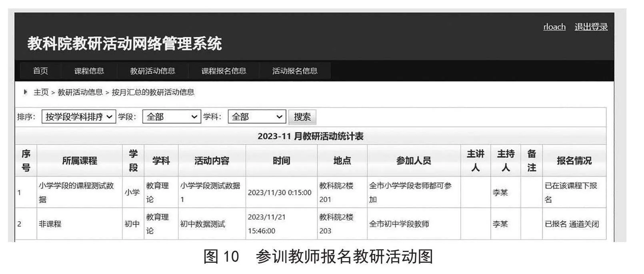Click 全市初中学段教师 cell

tap(414, 224)
